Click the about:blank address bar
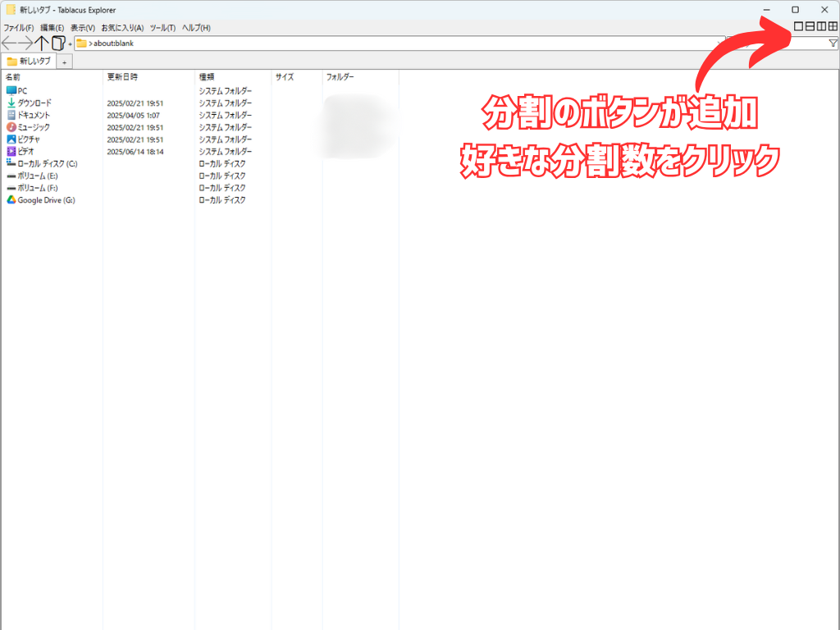Image resolution: width=840 pixels, height=630 pixels. [394, 43]
